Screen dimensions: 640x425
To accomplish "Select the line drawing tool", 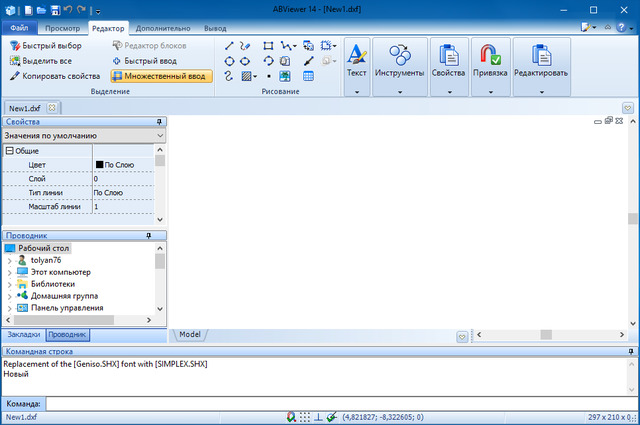I will click(230, 46).
